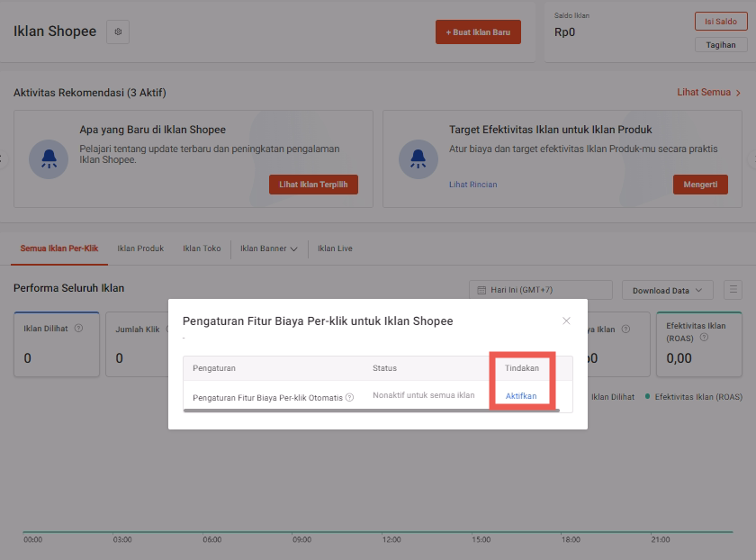Select the Jumlah Klik metric card
The height and width of the screenshot is (560, 756).
point(137,345)
